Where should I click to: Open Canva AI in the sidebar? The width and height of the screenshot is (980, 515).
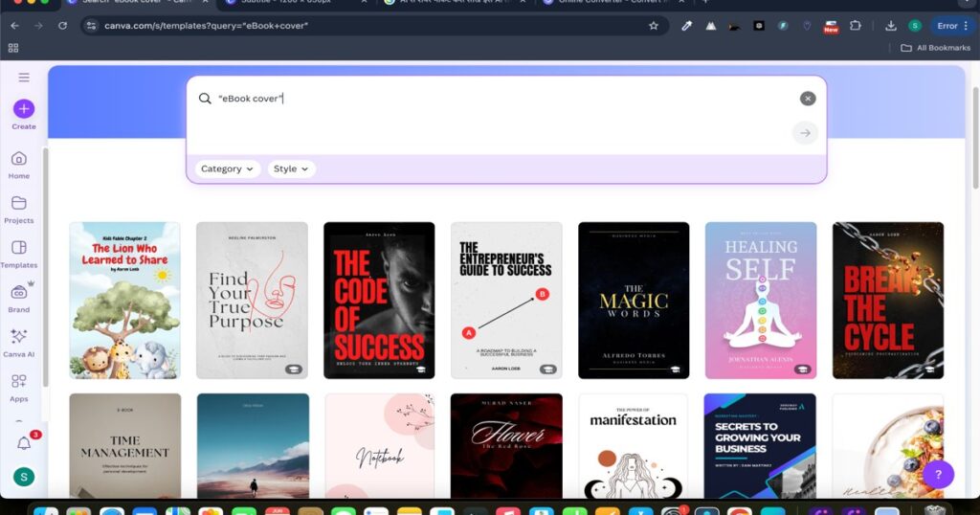click(19, 343)
